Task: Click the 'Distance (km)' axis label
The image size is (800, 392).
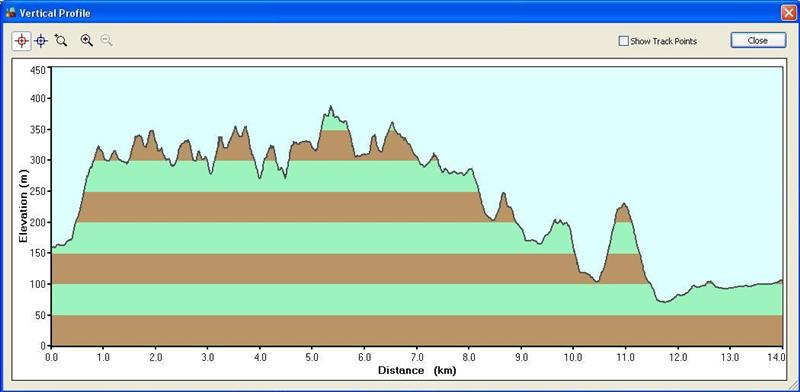Action: pos(417,371)
